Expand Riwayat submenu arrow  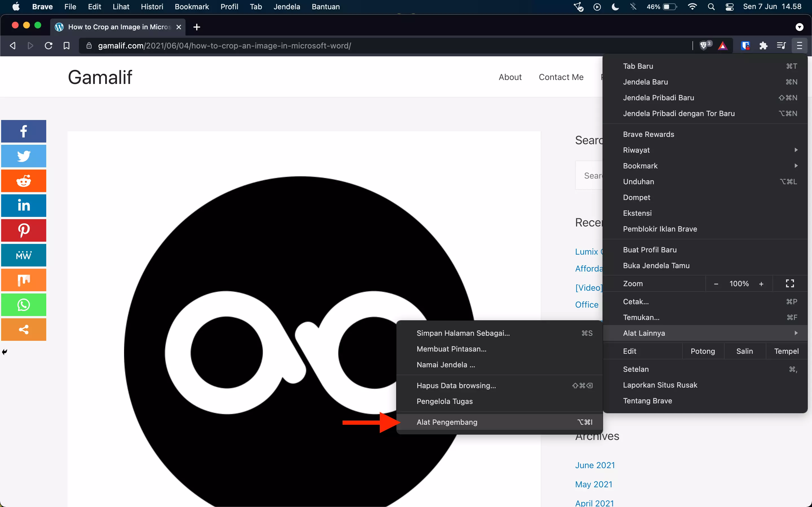tap(796, 150)
